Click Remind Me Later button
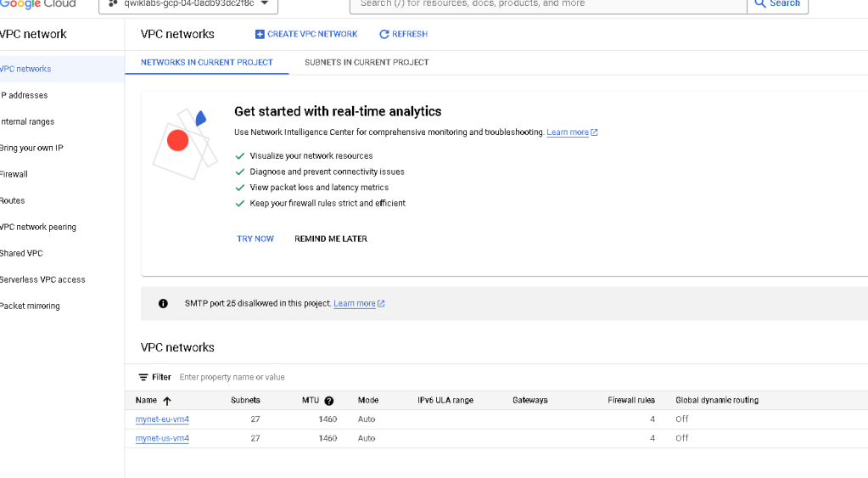The width and height of the screenshot is (868, 478). tap(330, 239)
